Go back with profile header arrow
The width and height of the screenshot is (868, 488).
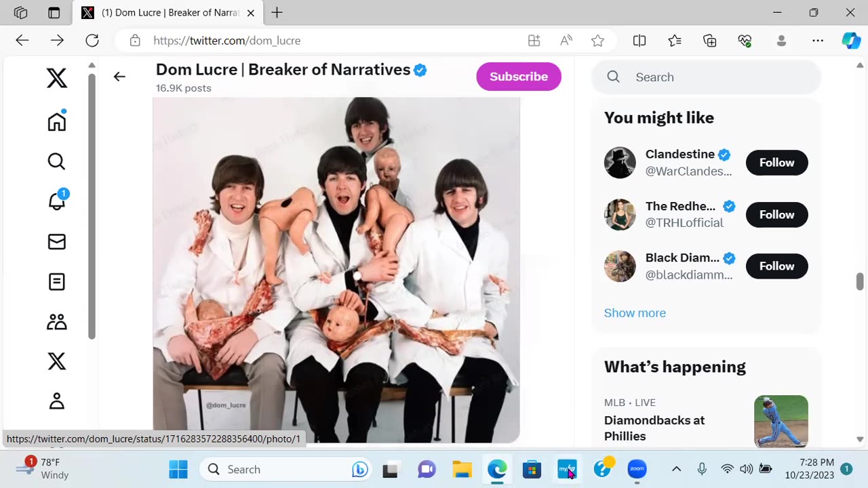pos(119,77)
